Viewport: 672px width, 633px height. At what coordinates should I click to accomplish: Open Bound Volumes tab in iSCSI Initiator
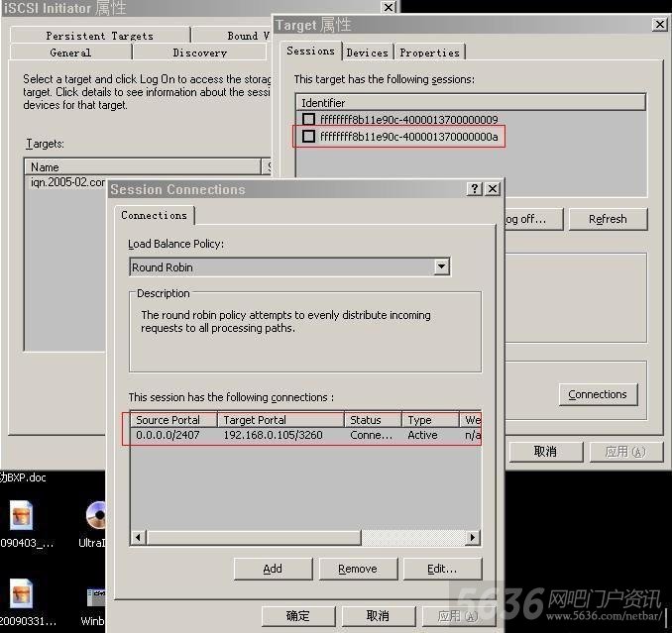(x=231, y=36)
